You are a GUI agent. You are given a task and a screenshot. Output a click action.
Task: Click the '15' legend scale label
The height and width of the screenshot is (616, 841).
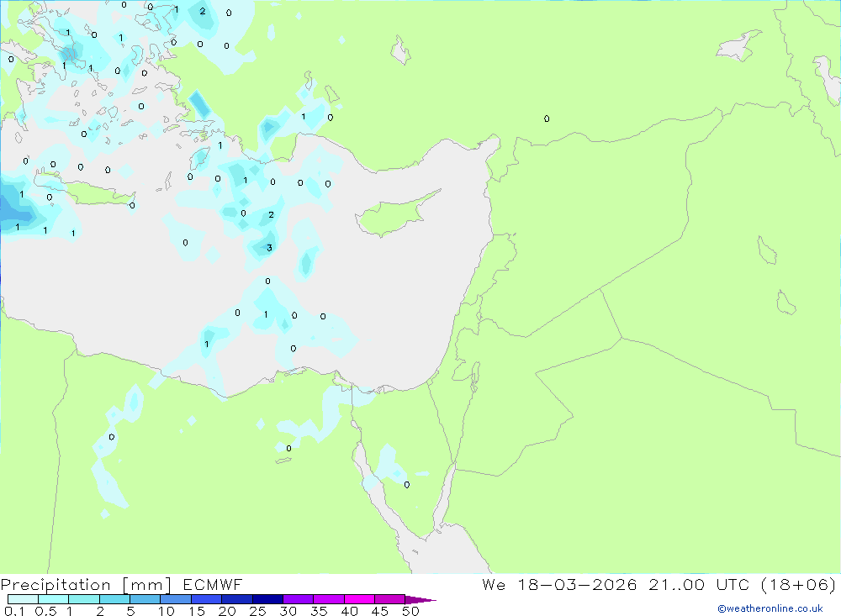(x=197, y=611)
